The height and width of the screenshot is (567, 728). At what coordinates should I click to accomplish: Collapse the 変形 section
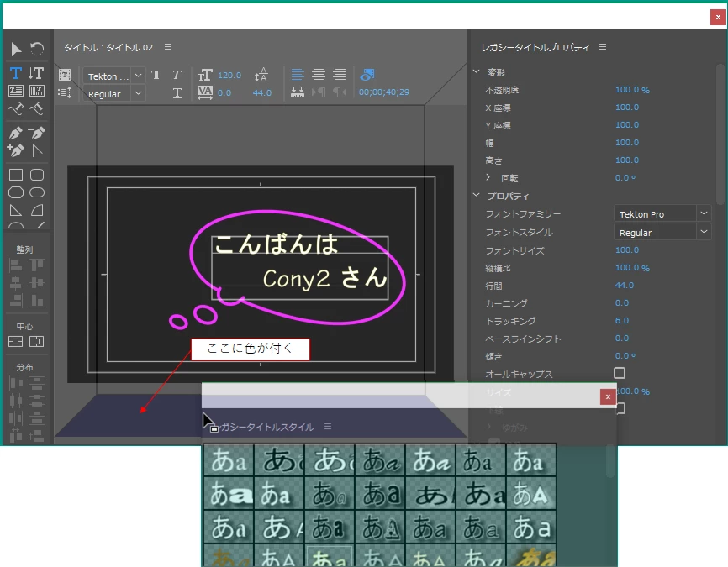477,71
